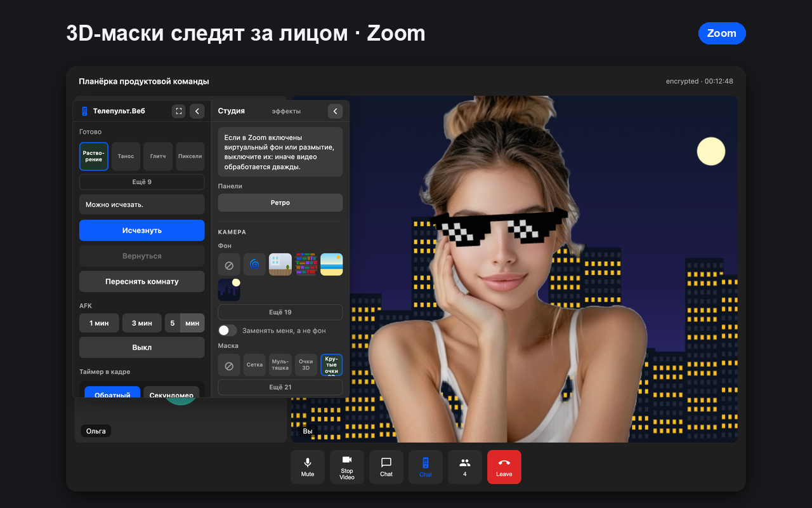This screenshot has height=508, width=812.
Task: Open the speech-bubble Chat button
Action: tap(386, 467)
